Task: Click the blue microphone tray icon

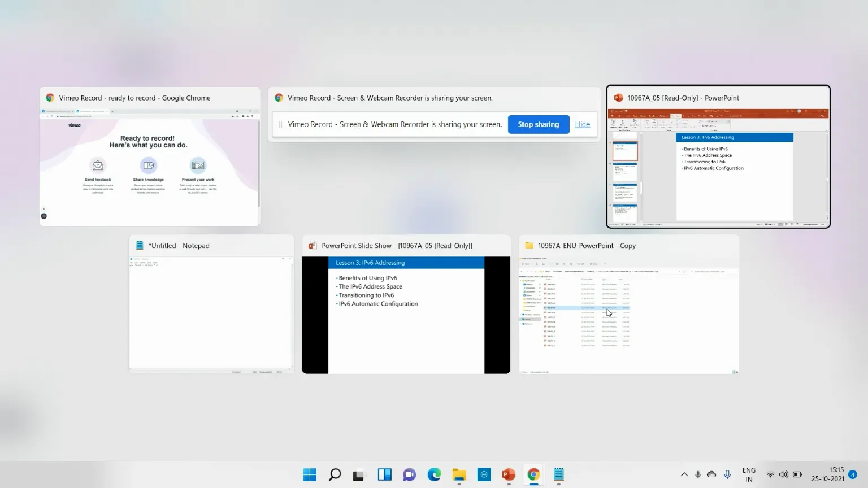Action: click(x=727, y=474)
